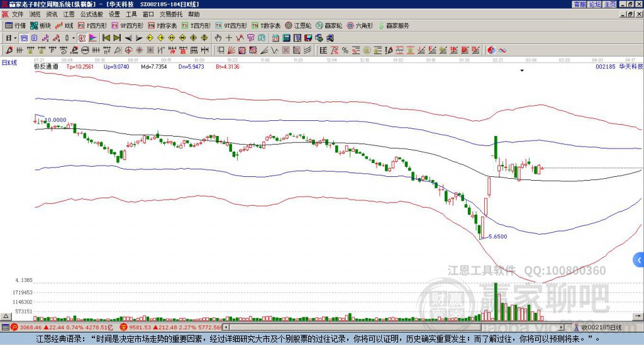The width and height of the screenshot is (644, 345).
Task: Open the 浏览 menu
Action: [35, 14]
